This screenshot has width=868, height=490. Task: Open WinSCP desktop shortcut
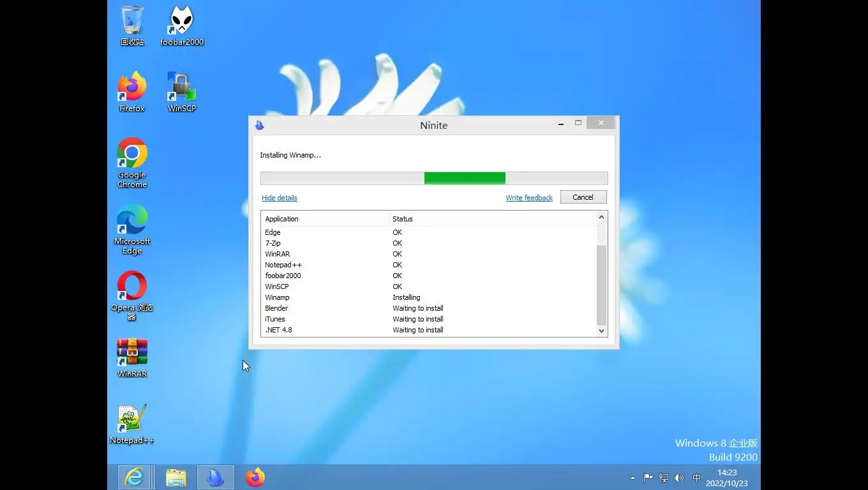182,92
